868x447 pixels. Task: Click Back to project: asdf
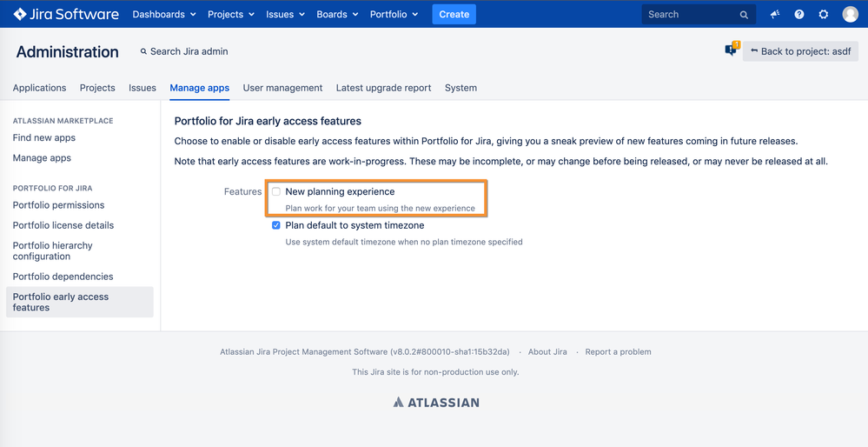click(800, 51)
